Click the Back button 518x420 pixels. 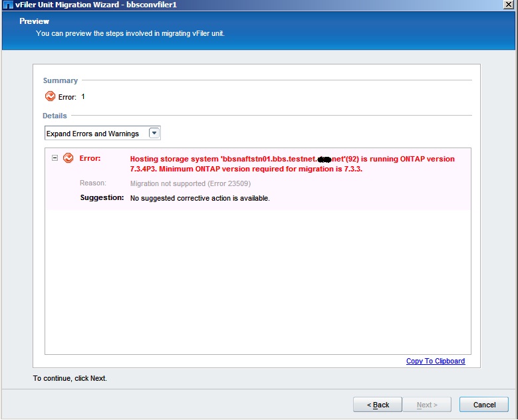pos(378,405)
